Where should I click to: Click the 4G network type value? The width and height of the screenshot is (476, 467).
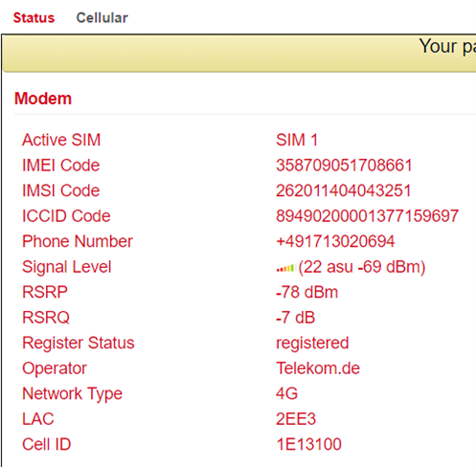coord(286,393)
